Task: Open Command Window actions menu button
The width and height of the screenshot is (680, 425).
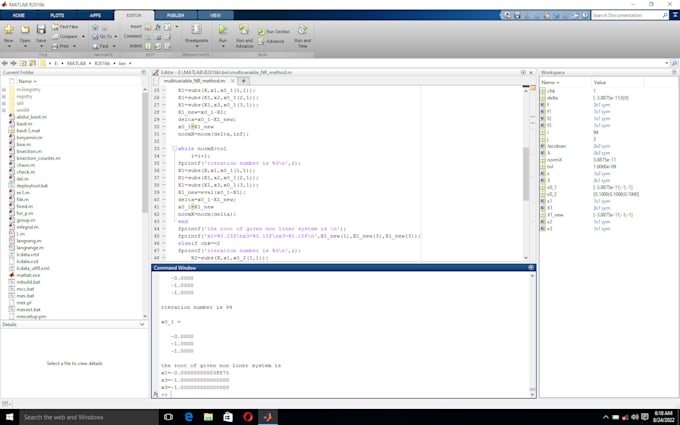Action: coord(531,268)
